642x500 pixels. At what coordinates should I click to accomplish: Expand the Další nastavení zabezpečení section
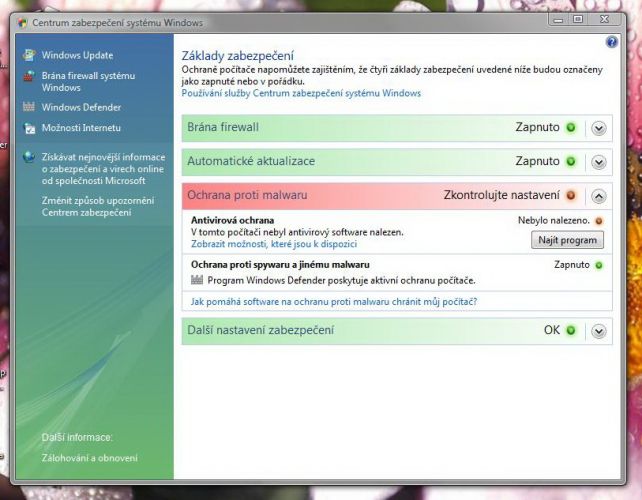click(599, 331)
